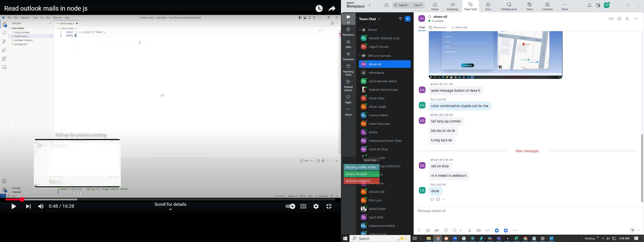Image resolution: width=644 pixels, height=242 pixels.
Task: Open text formatting in message composer
Action: [419, 230]
